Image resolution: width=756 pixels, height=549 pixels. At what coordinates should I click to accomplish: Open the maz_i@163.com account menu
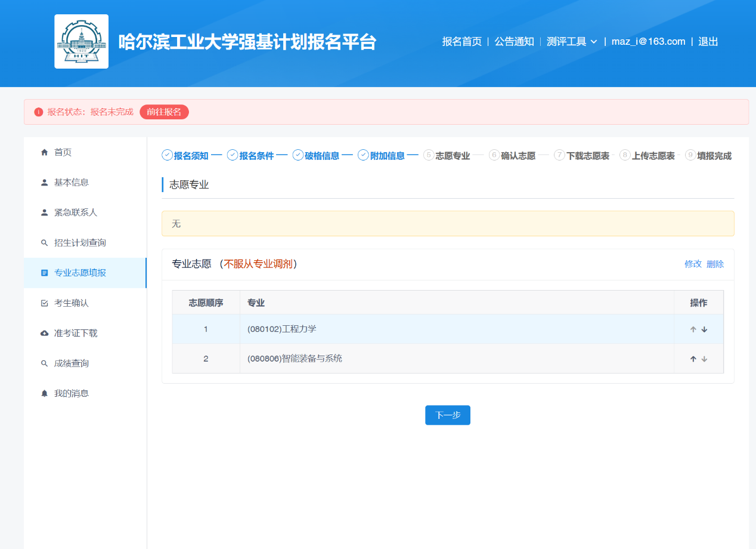coord(648,42)
